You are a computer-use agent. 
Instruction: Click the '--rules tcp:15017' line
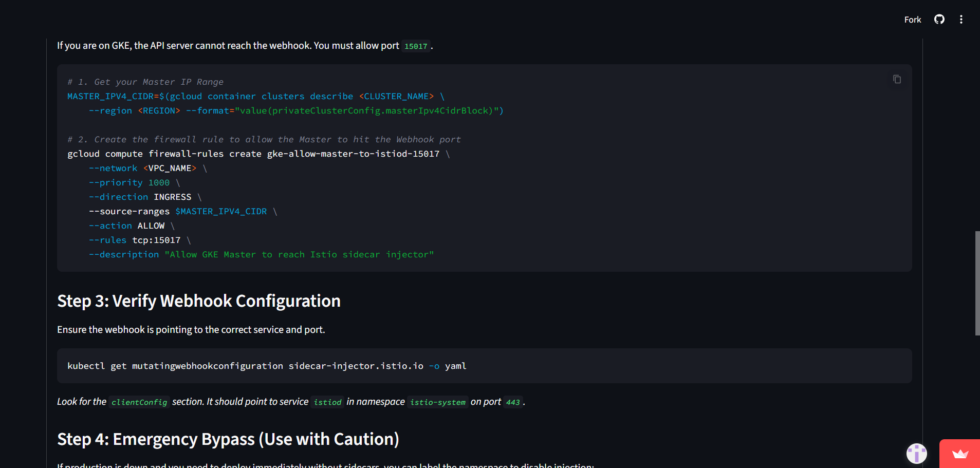[x=140, y=240]
